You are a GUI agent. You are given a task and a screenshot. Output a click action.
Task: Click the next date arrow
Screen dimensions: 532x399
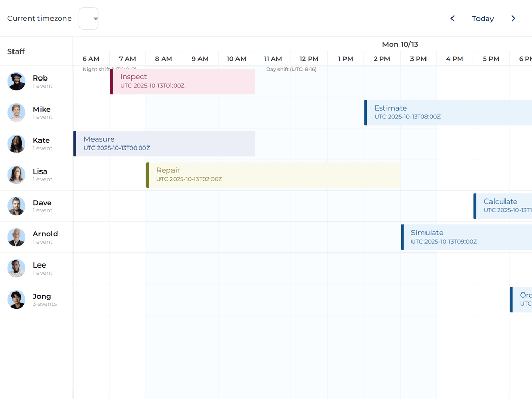pos(513,19)
